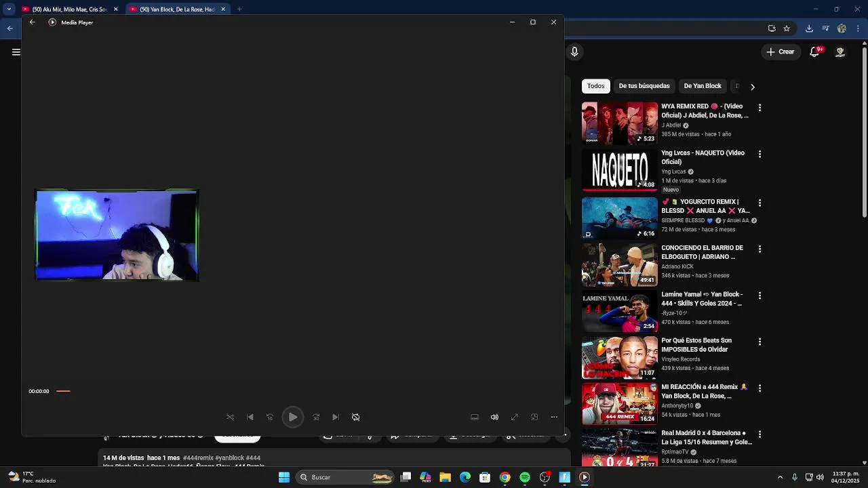Click the #yanblock hashtag in description
868x488 pixels.
229,458
